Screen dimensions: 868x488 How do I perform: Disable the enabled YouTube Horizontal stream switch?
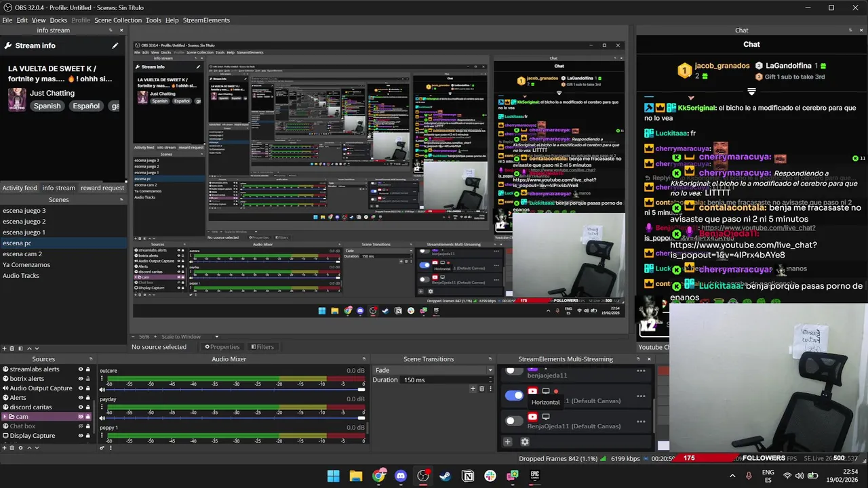tap(515, 395)
